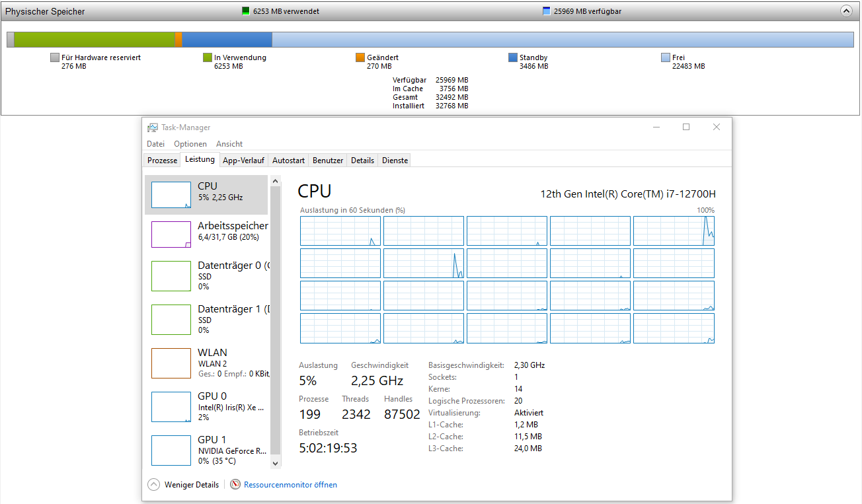Screen dimensions: 862x504
Task: Click the light blue Frei swatch
Action: (x=666, y=57)
